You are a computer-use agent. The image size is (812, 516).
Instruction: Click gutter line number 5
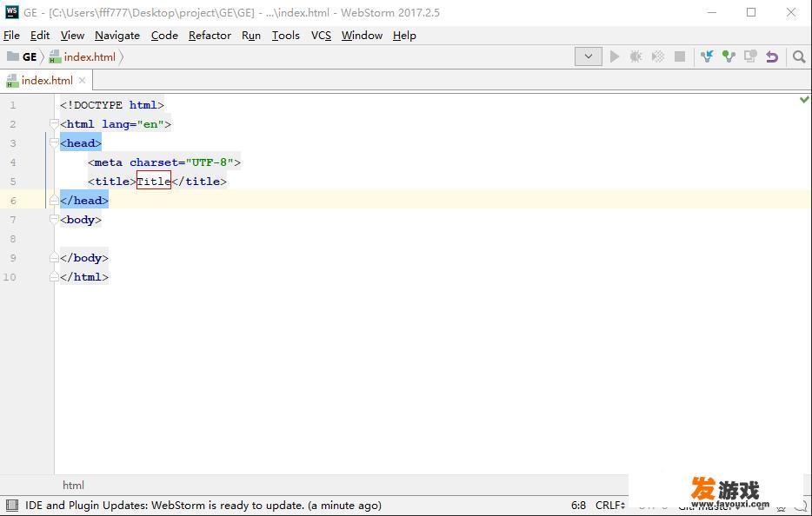pyautogui.click(x=13, y=182)
